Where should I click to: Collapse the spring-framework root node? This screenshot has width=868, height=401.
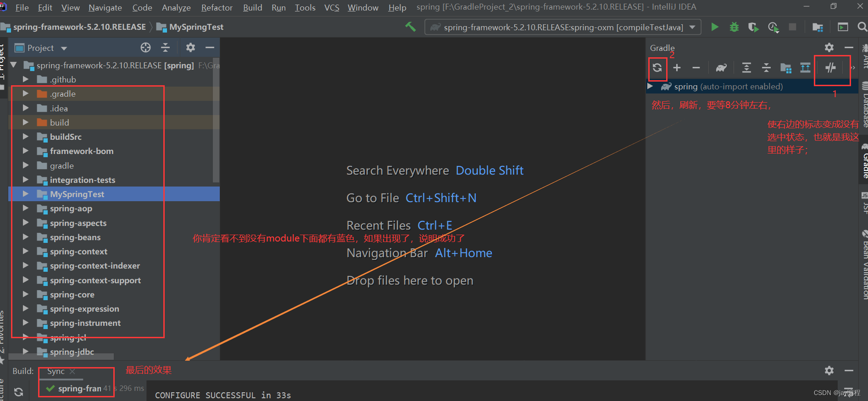[x=14, y=65]
